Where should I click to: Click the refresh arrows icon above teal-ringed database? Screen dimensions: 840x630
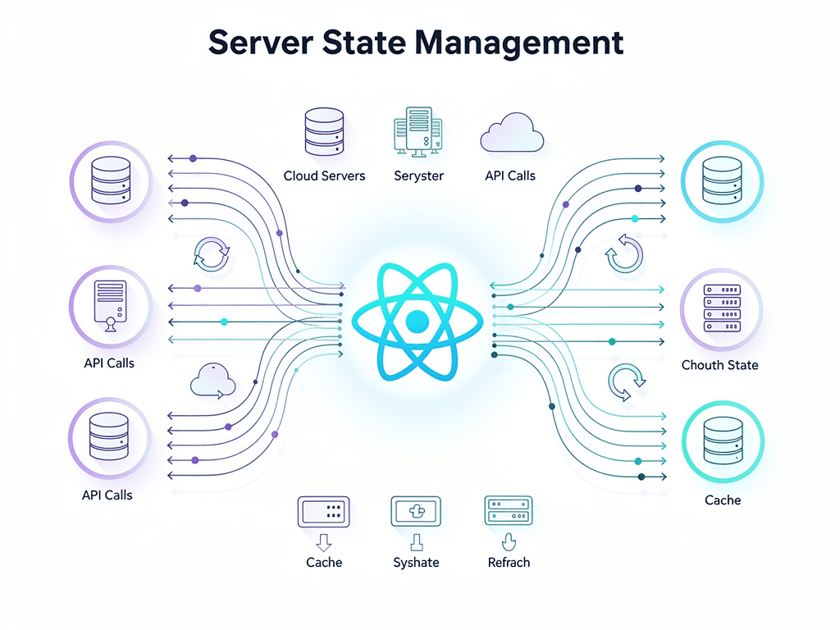(626, 382)
